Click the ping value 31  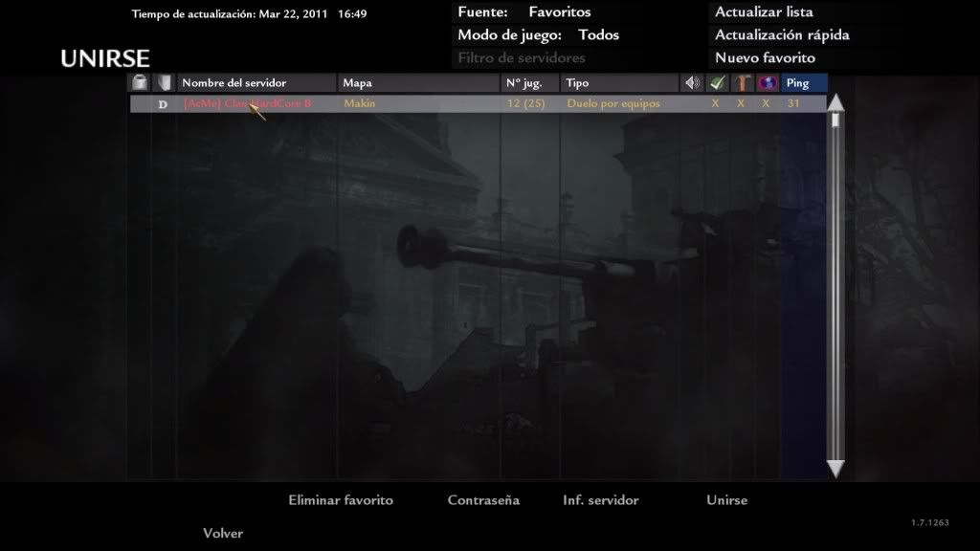pos(793,103)
